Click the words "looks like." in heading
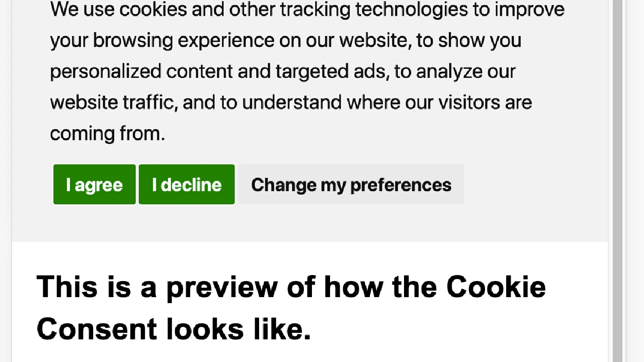Viewport: 644px width, 362px height. click(238, 329)
